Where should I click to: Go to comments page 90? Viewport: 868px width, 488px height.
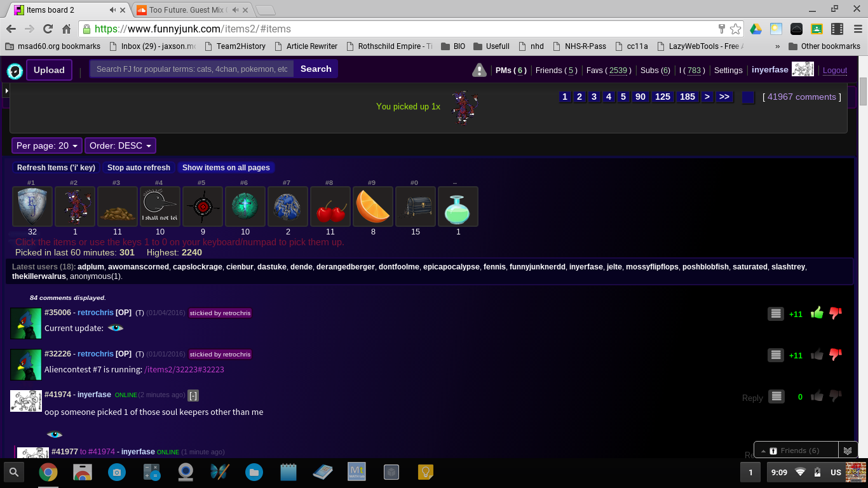pyautogui.click(x=640, y=97)
